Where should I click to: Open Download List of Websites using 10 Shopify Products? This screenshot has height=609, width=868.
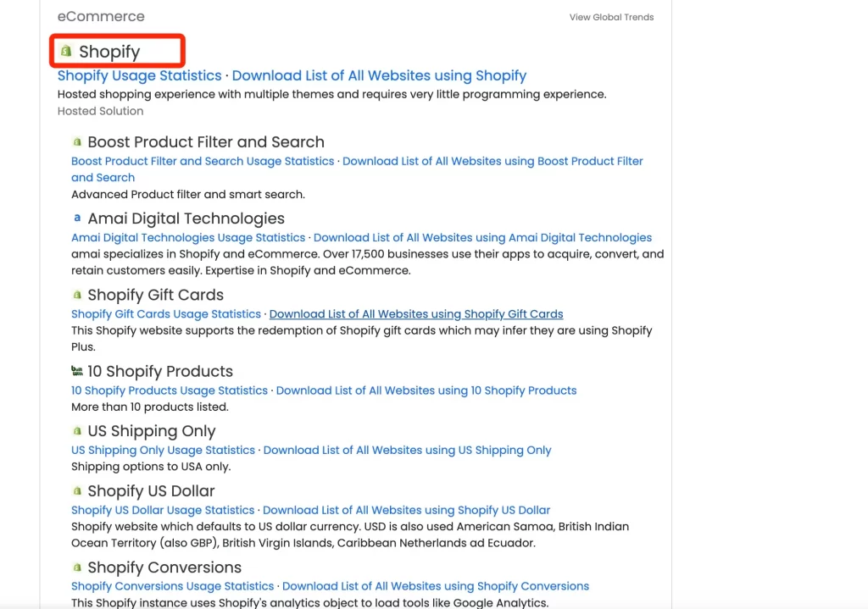pos(426,390)
